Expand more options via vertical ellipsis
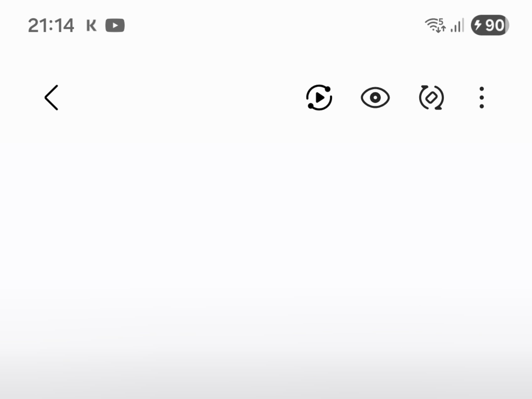Screen dimensions: 532x399 [482, 97]
